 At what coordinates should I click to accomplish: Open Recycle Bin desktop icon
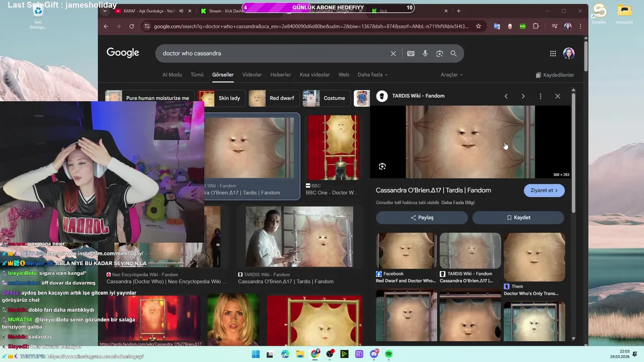coord(38,17)
